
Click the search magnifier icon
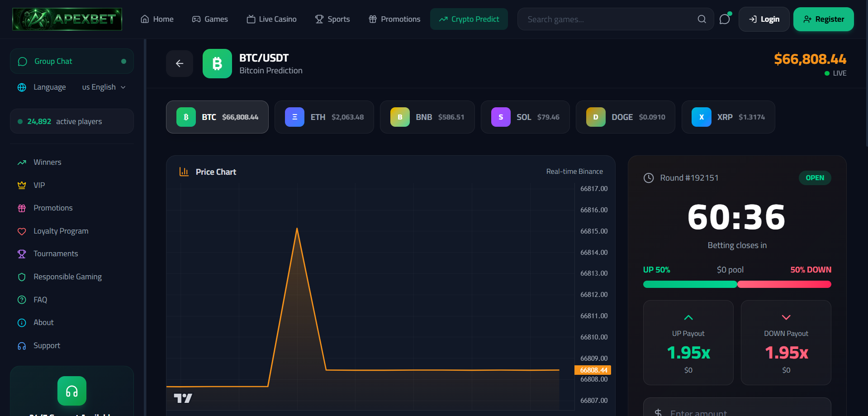[x=702, y=19]
